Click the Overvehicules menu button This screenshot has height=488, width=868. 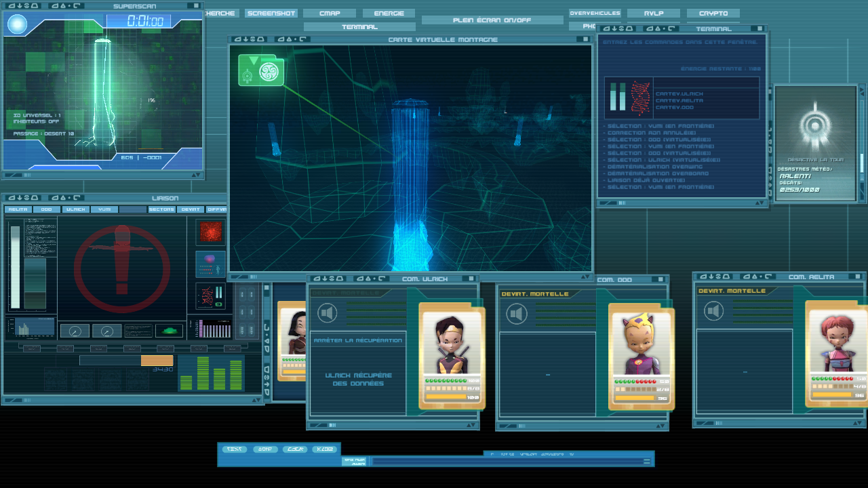(x=595, y=14)
